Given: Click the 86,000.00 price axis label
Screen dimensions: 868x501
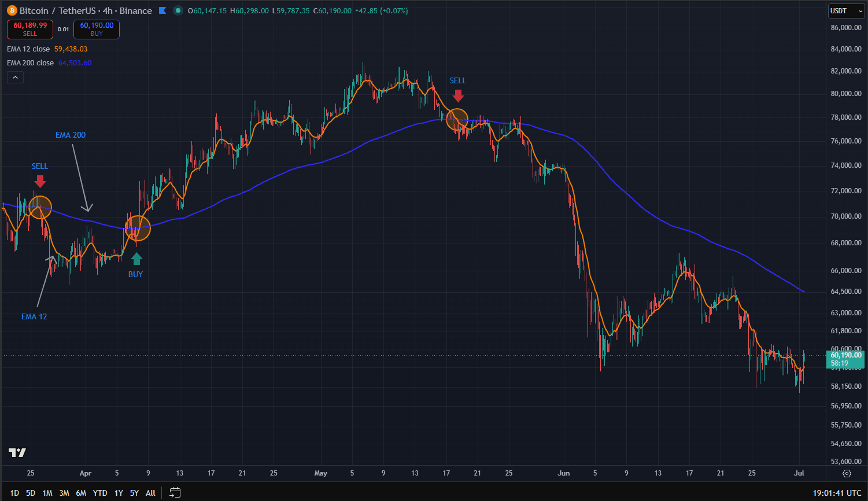Looking at the screenshot, I should (846, 28).
